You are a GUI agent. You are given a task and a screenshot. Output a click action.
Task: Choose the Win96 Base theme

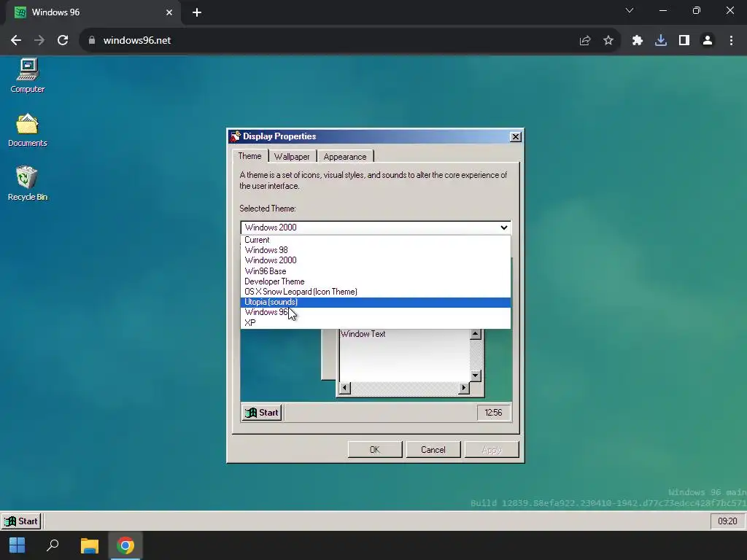pyautogui.click(x=376, y=271)
